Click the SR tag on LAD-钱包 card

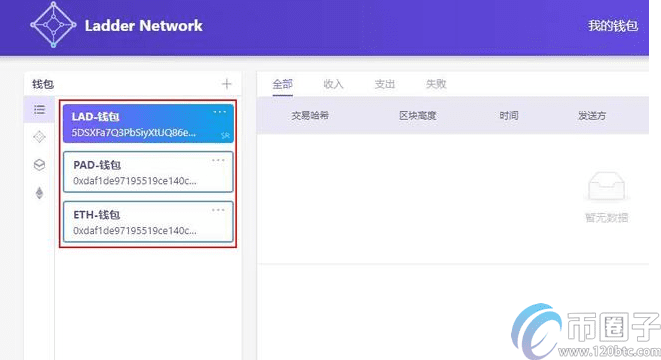(225, 136)
